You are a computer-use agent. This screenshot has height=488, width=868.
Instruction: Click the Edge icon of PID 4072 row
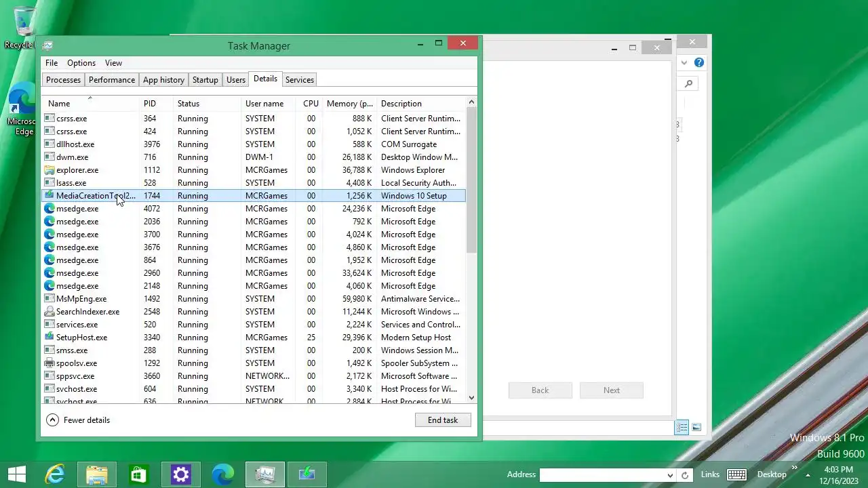click(49, 209)
